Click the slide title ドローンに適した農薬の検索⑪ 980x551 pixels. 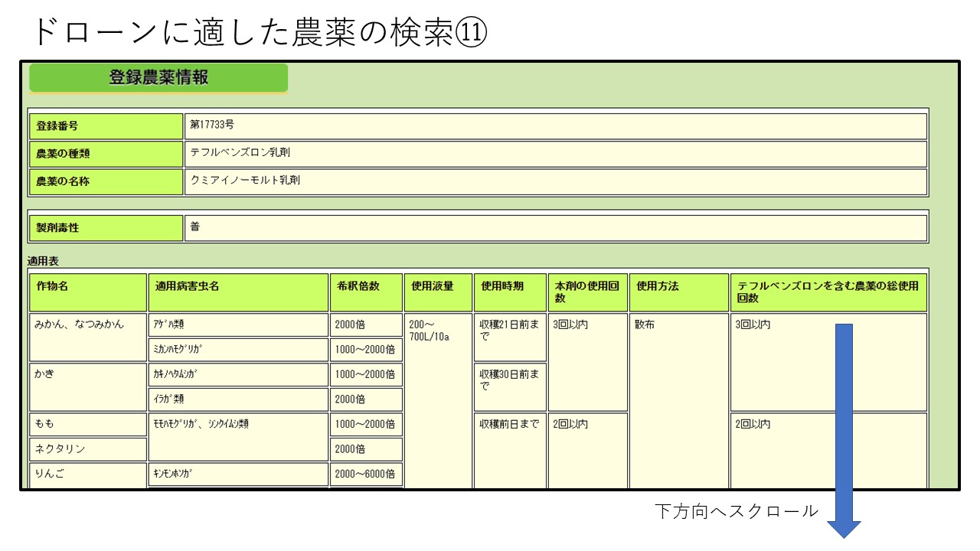[258, 33]
